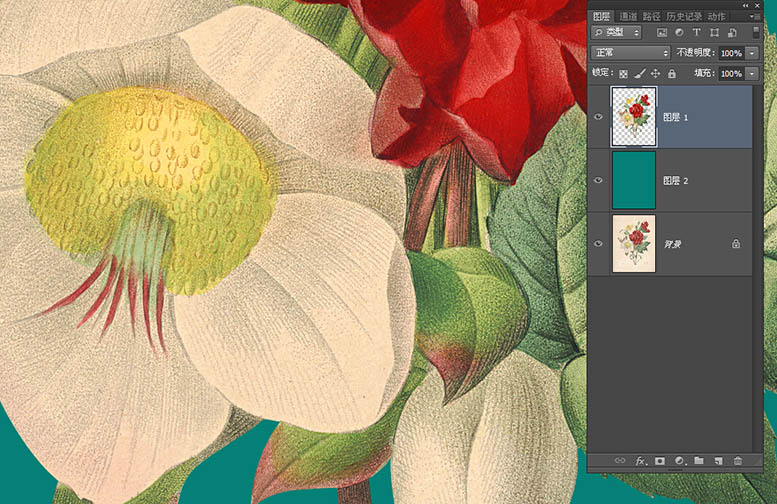Viewport: 777px width, 504px height.
Task: Click the 填充 label
Action: (x=704, y=73)
